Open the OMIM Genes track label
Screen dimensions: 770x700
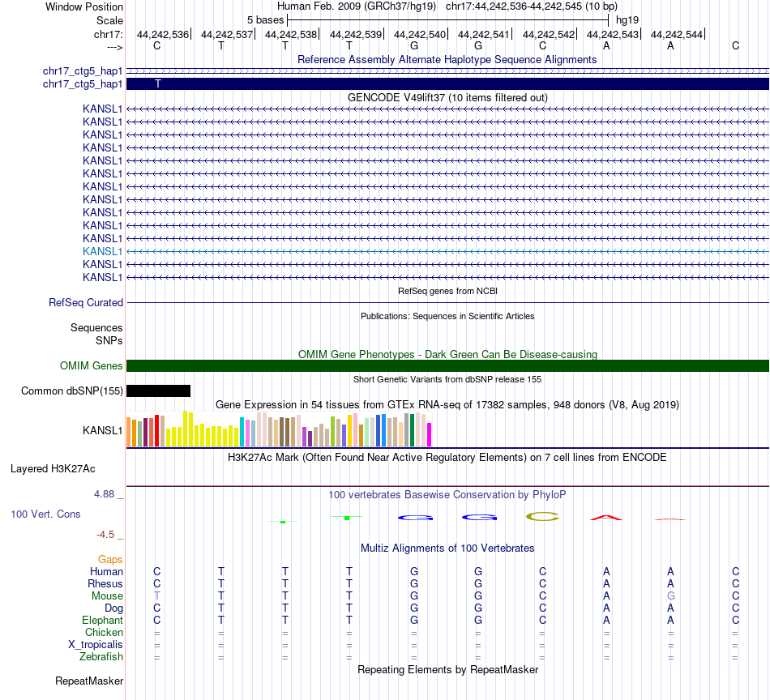(x=91, y=365)
